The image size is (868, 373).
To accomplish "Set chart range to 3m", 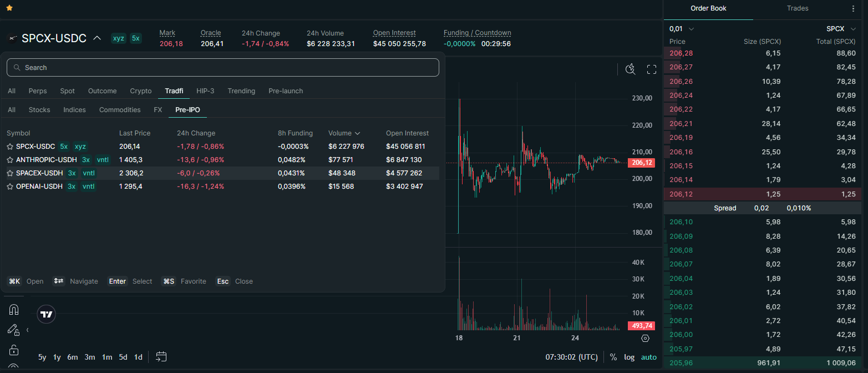I will [90, 357].
